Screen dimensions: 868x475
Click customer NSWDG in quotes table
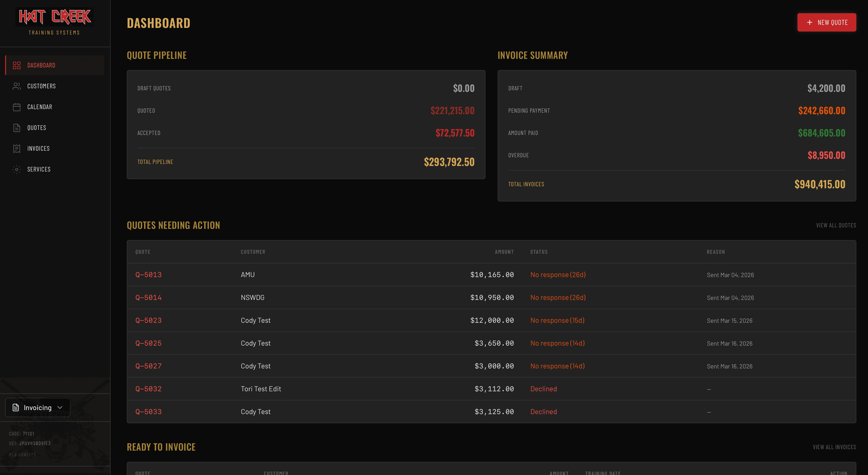click(253, 298)
